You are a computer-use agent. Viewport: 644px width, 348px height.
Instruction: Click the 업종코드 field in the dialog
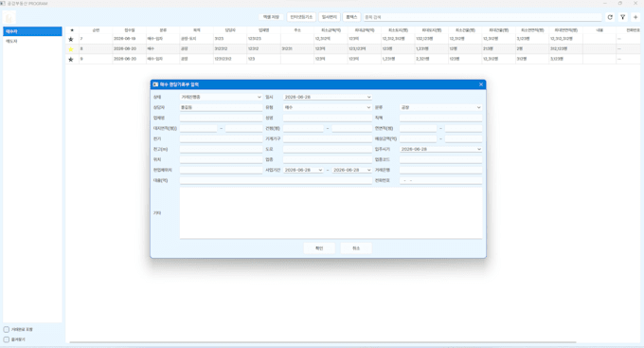[440, 159]
